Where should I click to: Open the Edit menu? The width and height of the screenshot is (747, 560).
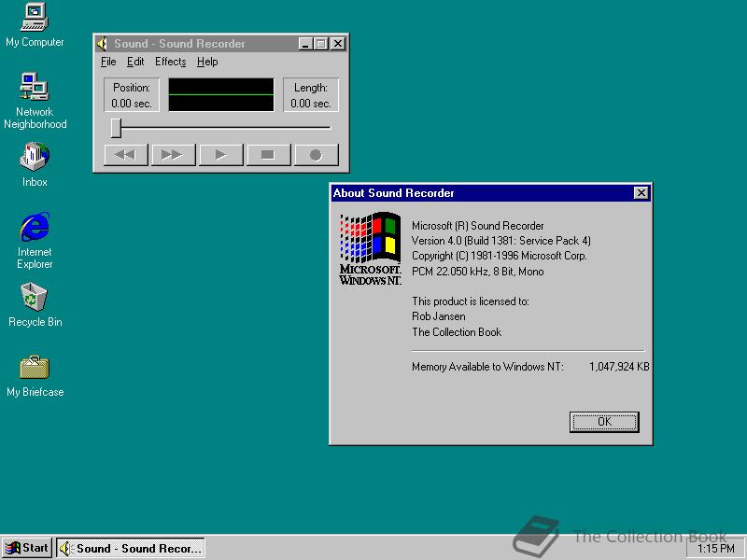(135, 62)
